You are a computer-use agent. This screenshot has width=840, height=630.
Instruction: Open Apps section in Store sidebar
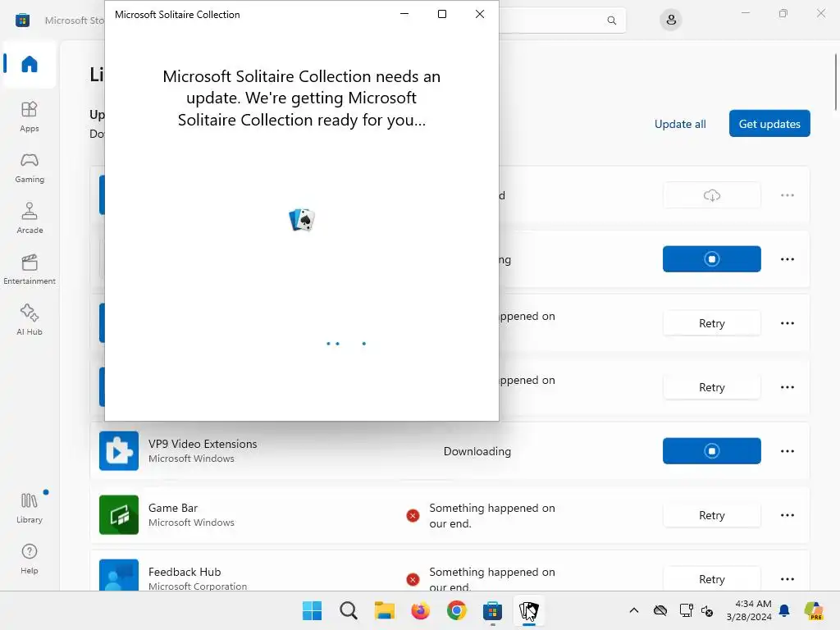pyautogui.click(x=30, y=116)
